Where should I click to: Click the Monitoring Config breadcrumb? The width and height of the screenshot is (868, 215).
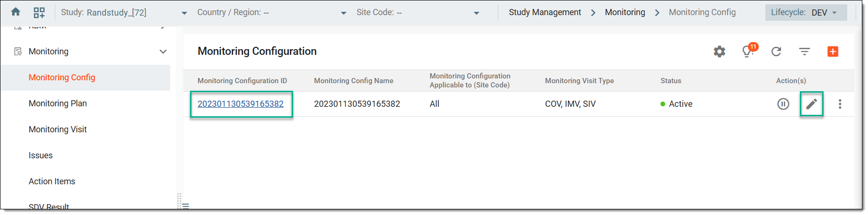click(702, 12)
